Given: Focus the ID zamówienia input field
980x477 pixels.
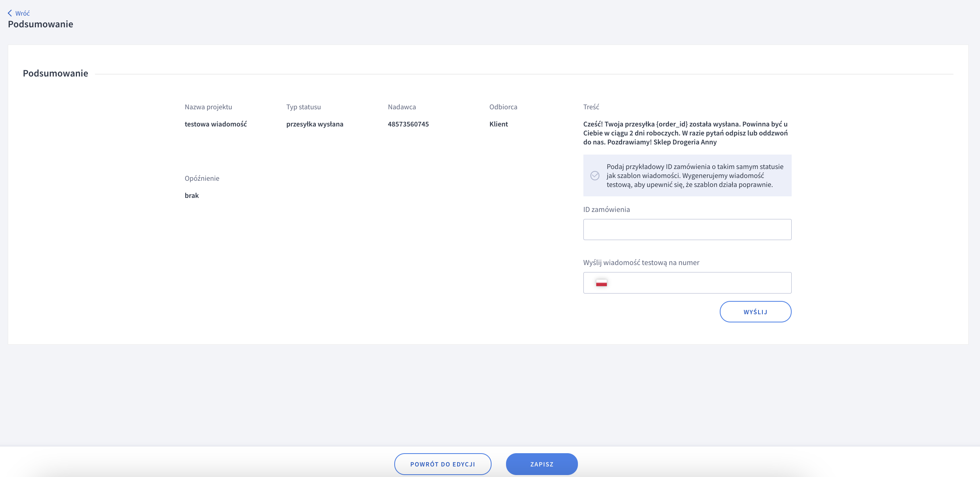Looking at the screenshot, I should pos(687,230).
